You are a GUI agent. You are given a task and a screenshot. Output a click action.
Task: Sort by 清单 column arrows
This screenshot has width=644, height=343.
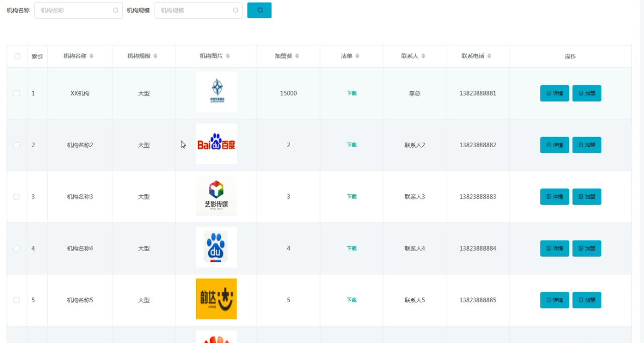(357, 56)
